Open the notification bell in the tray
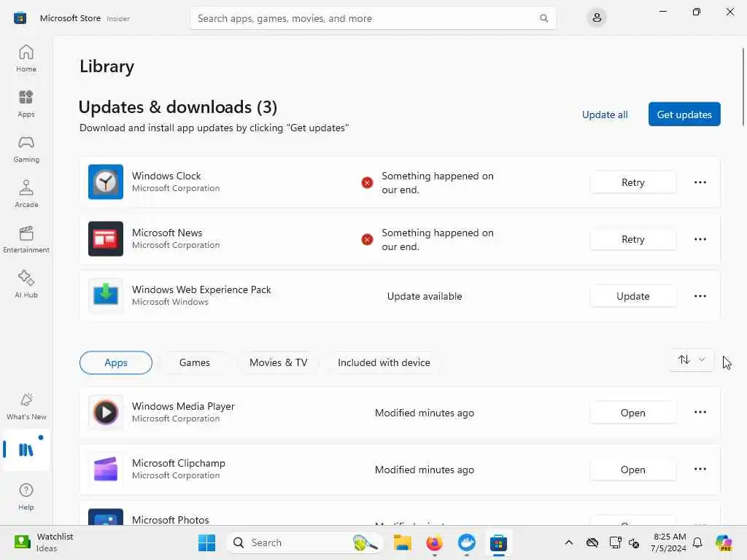The height and width of the screenshot is (560, 747). (x=697, y=542)
